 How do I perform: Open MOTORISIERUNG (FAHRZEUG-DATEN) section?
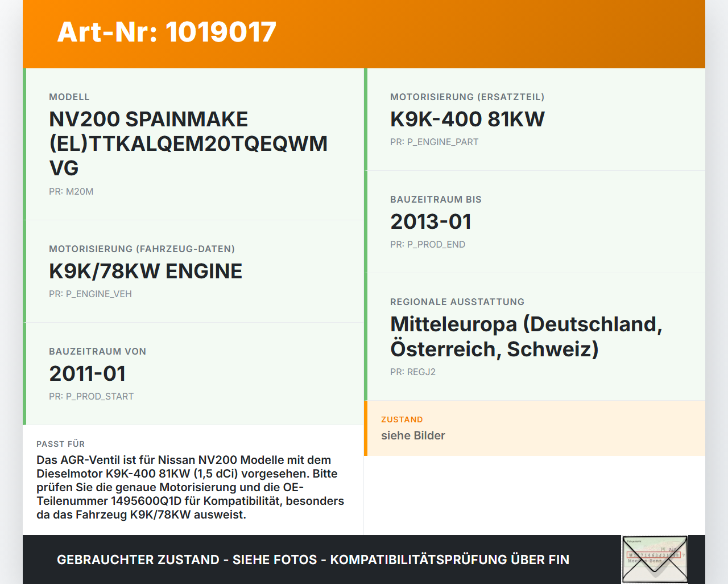pyautogui.click(x=142, y=249)
